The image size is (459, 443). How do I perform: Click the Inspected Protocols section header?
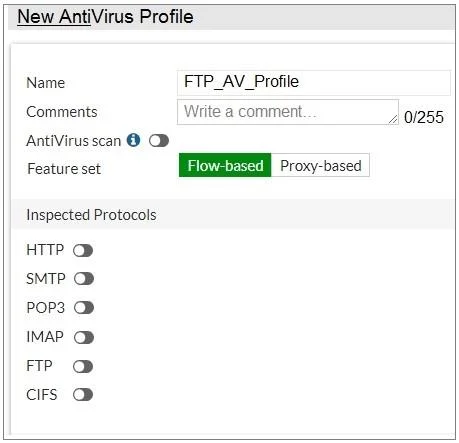click(91, 215)
